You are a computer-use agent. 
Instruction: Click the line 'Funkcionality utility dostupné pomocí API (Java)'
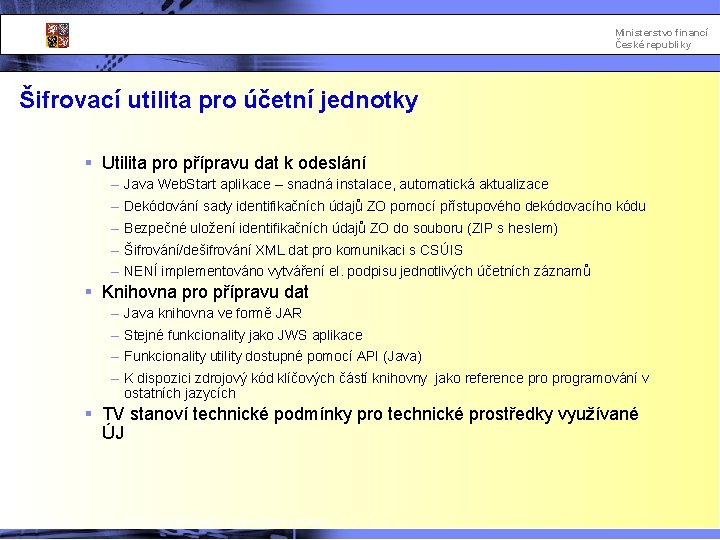click(x=273, y=356)
